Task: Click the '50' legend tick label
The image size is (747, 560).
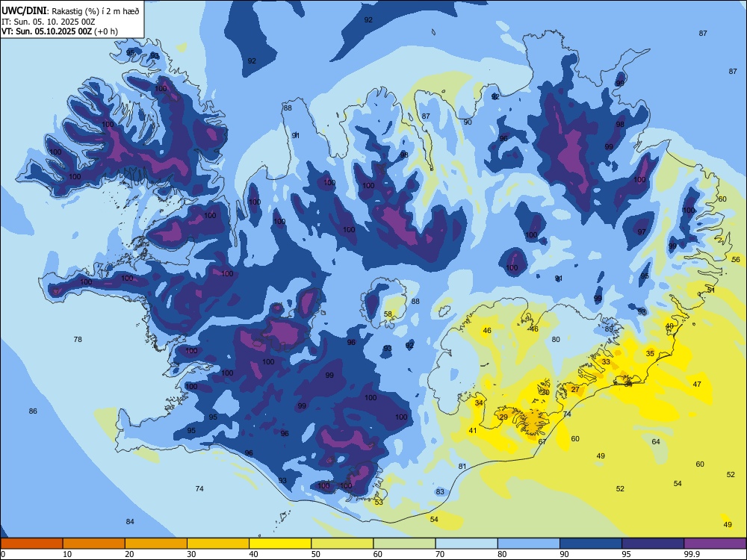Action: [x=315, y=554]
